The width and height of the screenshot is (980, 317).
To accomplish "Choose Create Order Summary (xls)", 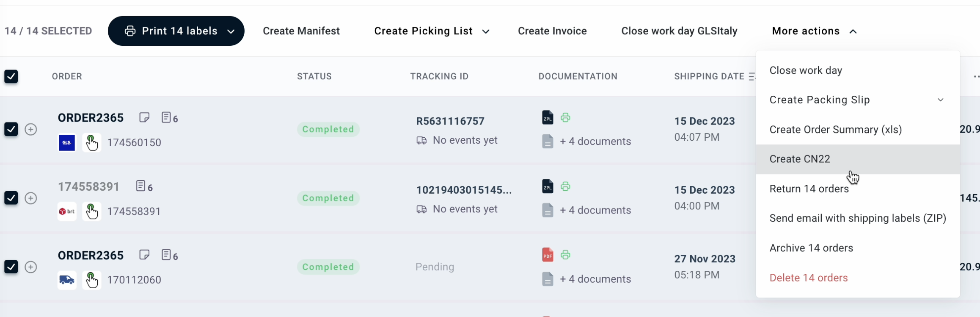I will tap(858, 130).
